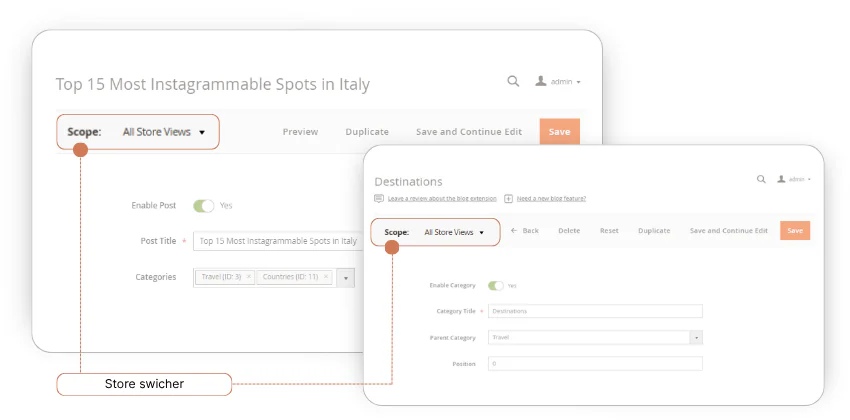Click the Position input field
This screenshot has height=420, width=850.
(x=595, y=364)
